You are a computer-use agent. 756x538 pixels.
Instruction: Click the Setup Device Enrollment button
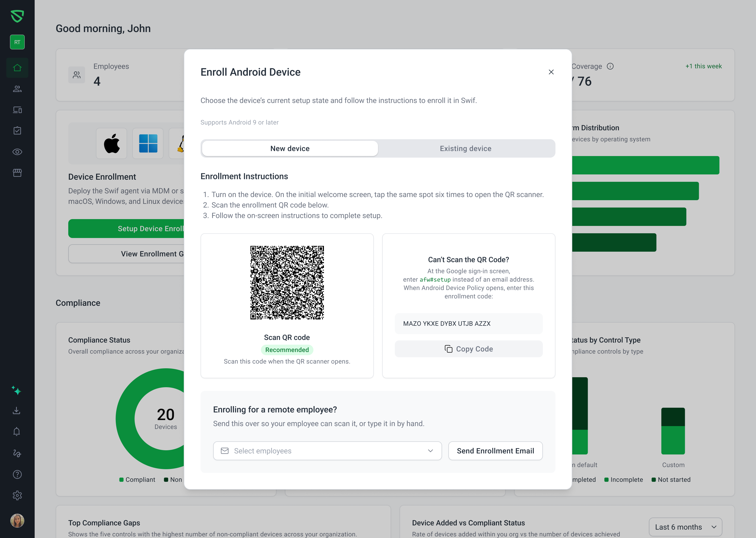pos(126,229)
